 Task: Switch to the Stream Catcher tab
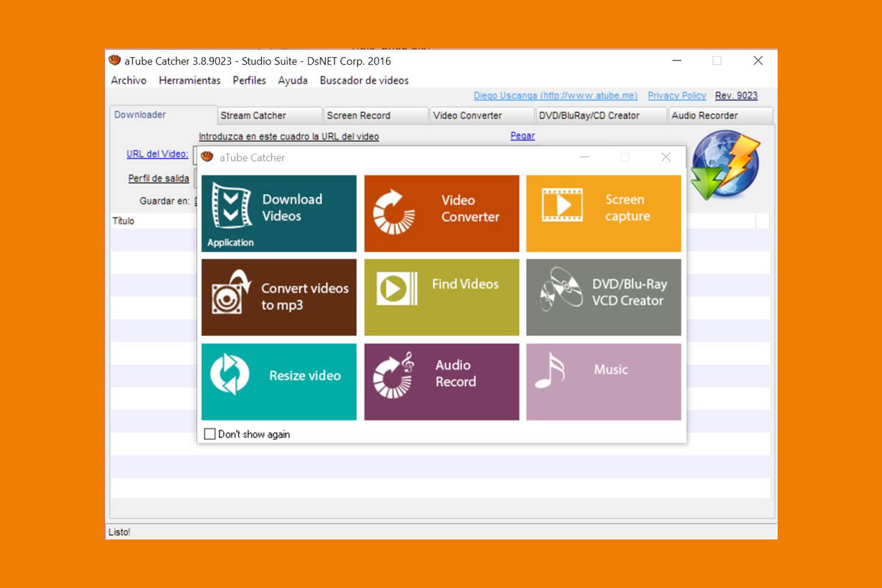point(254,115)
